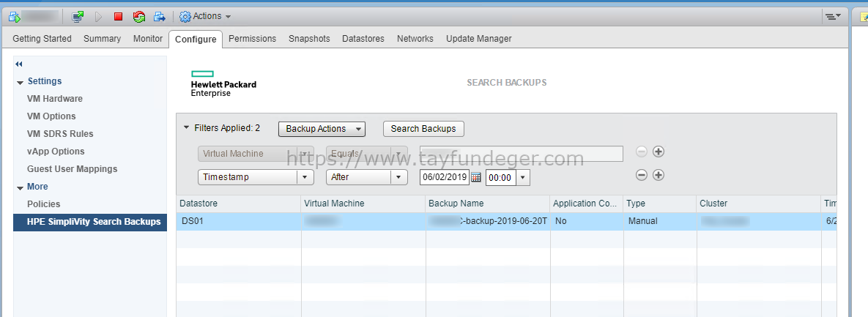Switch to the Getting Started tab

point(42,39)
